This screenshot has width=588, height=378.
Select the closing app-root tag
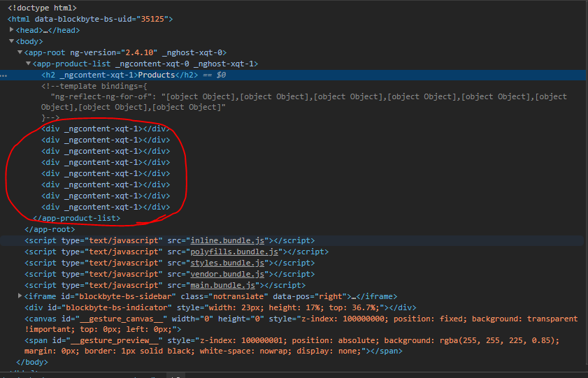pyautogui.click(x=50, y=229)
